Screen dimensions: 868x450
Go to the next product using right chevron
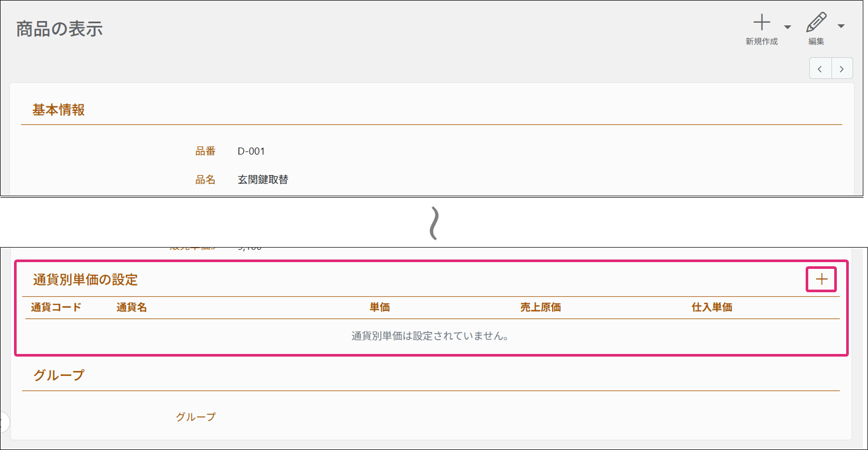point(842,69)
